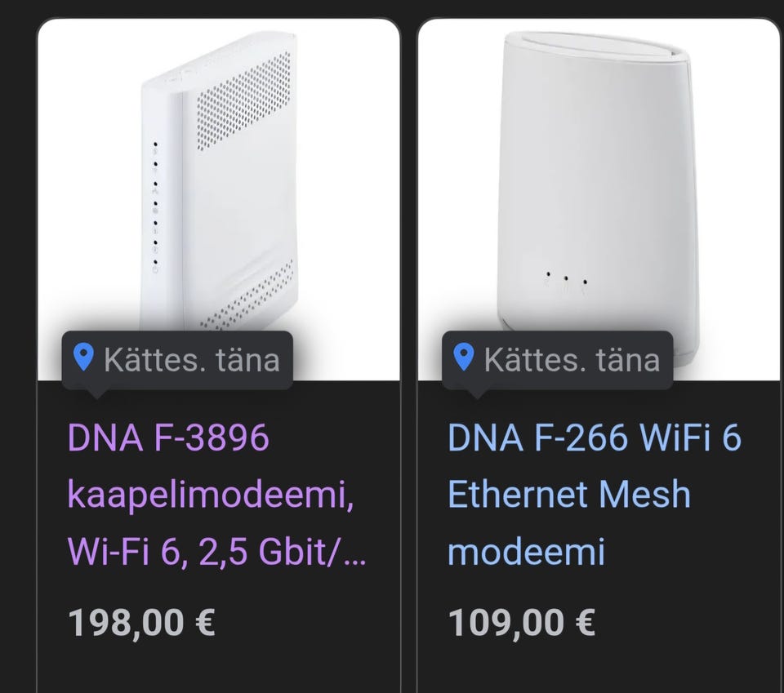
Task: Click the word 'kaapelimodeemi,' in the title
Action: [x=212, y=495]
